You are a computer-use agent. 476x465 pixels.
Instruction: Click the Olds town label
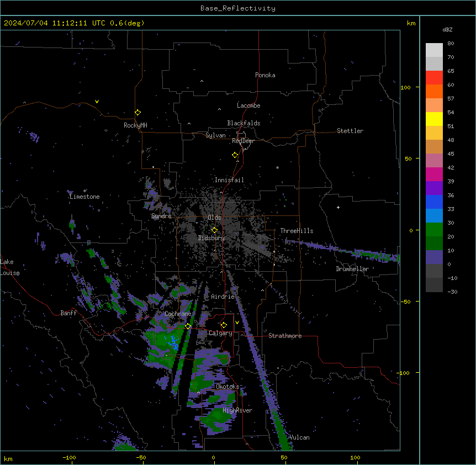coord(214,218)
